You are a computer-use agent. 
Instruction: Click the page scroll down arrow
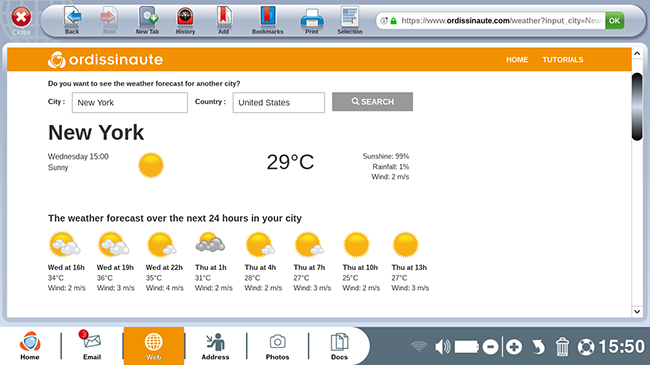[637, 311]
